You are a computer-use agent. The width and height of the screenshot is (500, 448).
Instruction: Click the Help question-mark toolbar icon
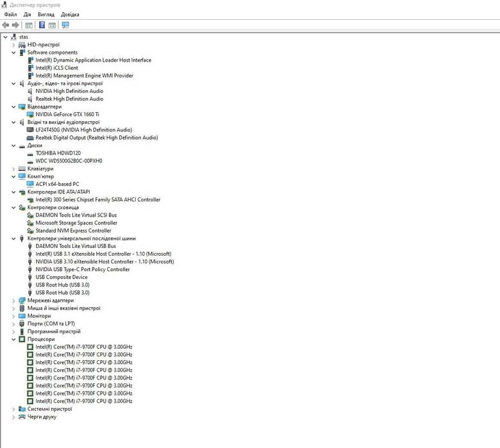42,25
